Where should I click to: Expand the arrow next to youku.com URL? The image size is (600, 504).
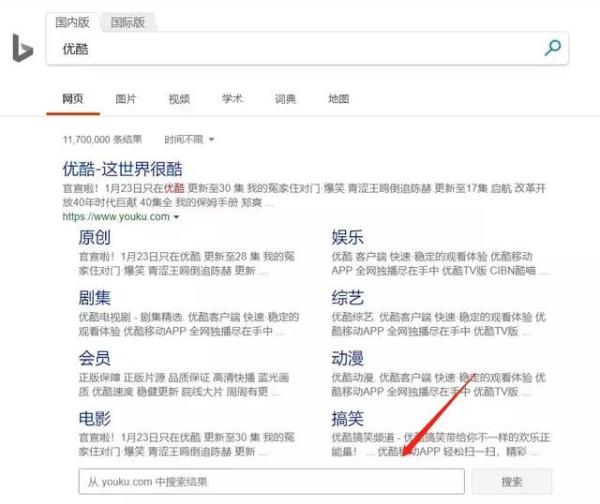176,217
